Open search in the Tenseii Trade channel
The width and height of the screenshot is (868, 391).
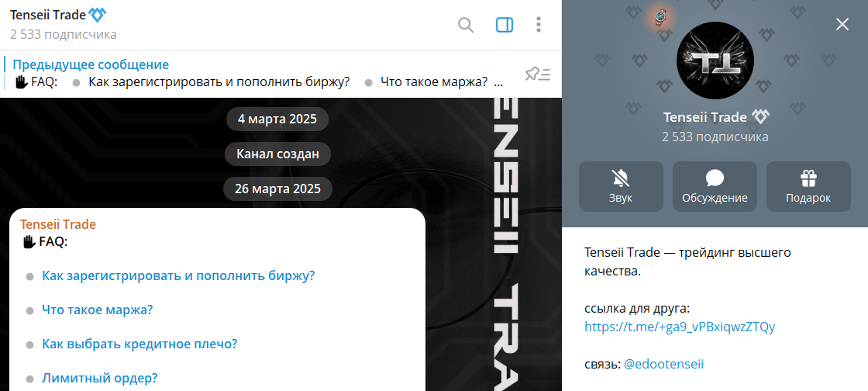[466, 25]
